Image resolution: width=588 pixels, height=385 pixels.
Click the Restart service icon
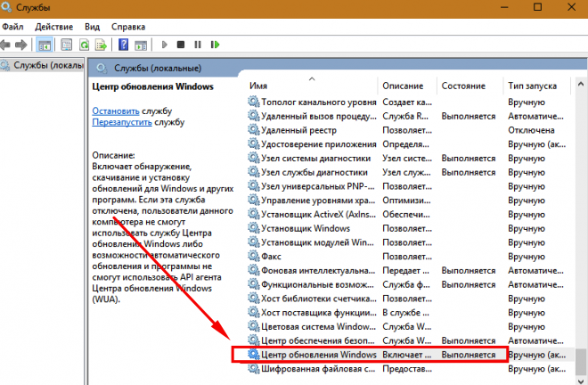[x=215, y=45]
